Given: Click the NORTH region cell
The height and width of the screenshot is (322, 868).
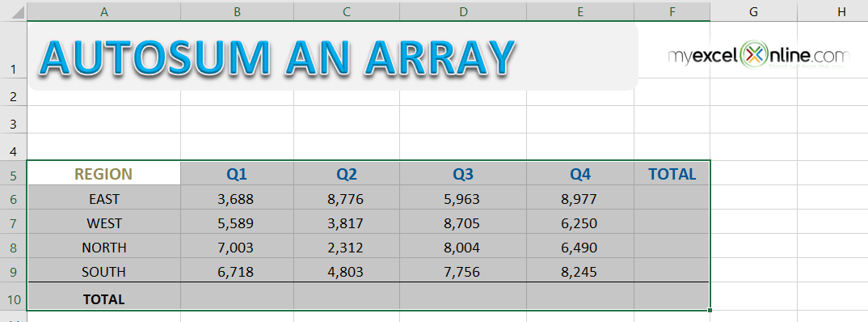Looking at the screenshot, I should pyautogui.click(x=103, y=246).
